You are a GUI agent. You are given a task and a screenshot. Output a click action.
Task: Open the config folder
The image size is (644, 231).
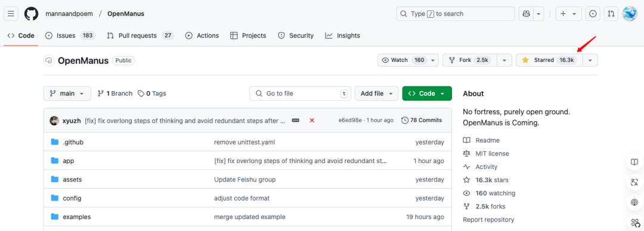72,198
